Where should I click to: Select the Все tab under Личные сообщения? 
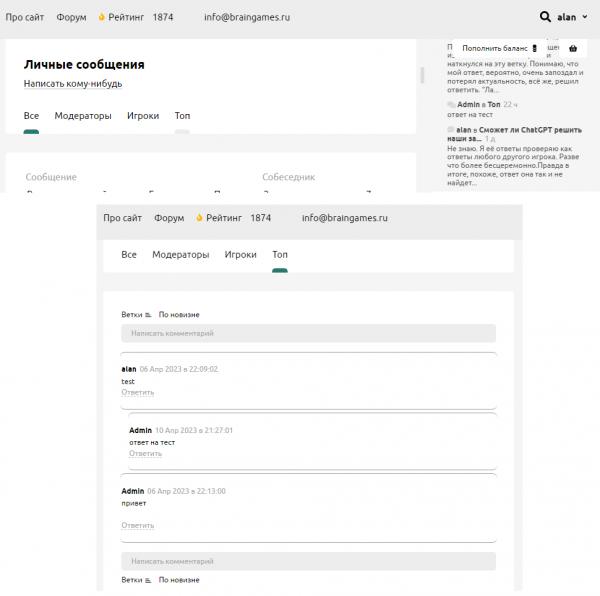click(31, 116)
